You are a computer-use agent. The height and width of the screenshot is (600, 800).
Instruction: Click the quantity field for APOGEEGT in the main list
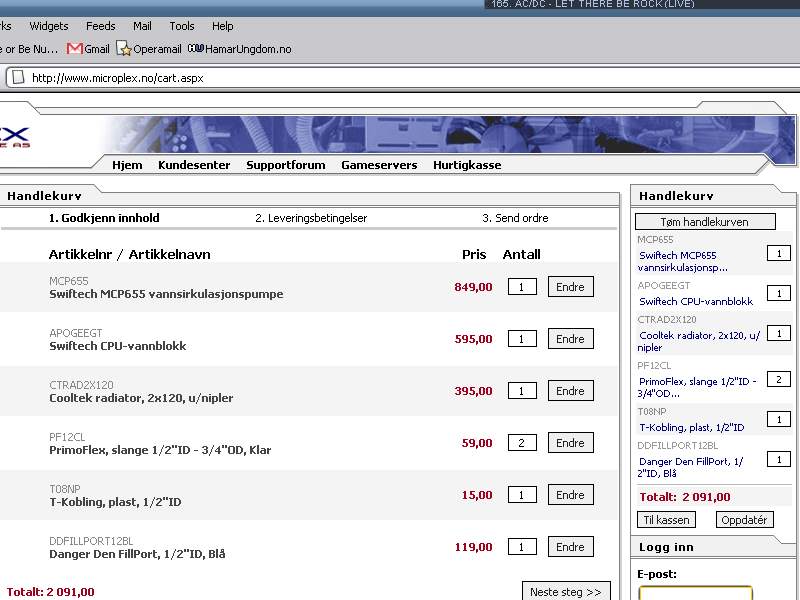(x=522, y=339)
